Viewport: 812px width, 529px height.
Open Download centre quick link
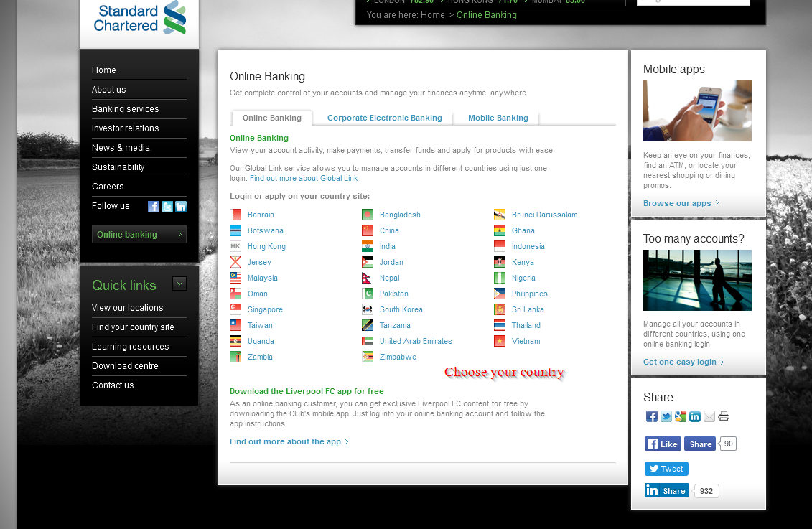[x=126, y=366]
